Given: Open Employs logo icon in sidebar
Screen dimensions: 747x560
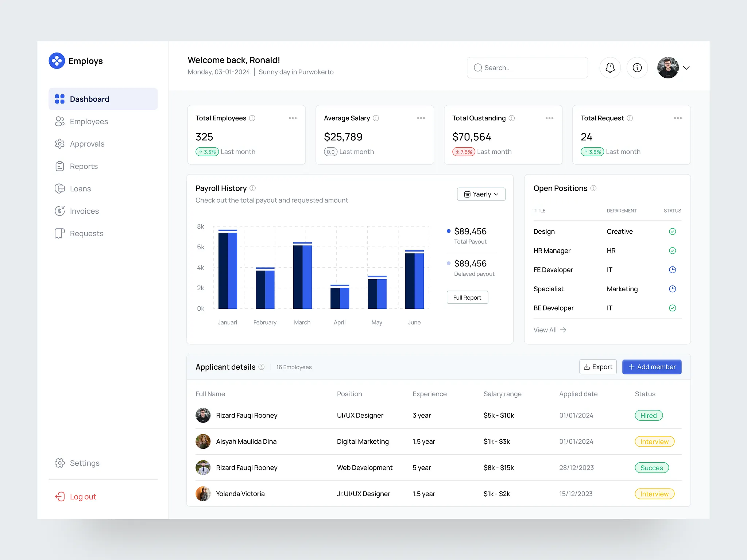Looking at the screenshot, I should tap(57, 61).
